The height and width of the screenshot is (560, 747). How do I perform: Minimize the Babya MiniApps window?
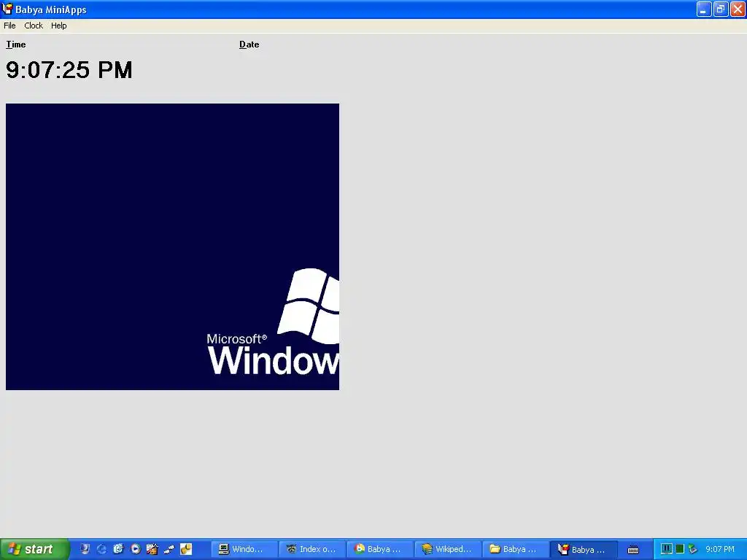704,9
